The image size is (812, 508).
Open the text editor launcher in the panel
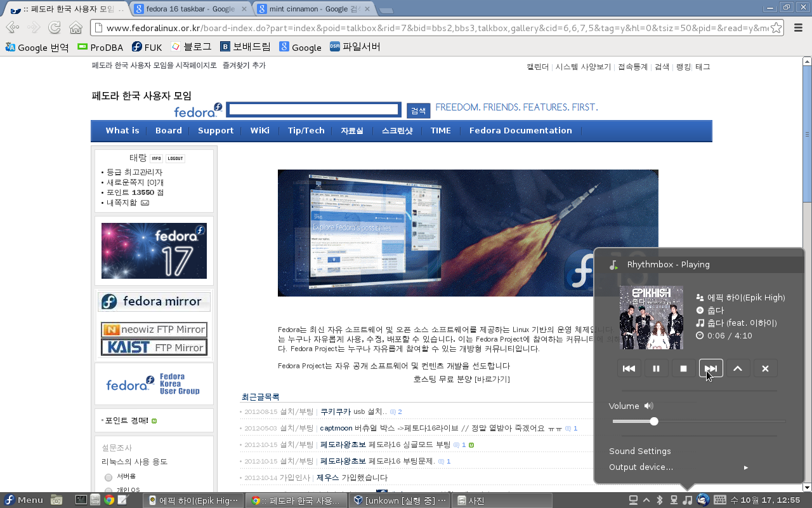[122, 500]
